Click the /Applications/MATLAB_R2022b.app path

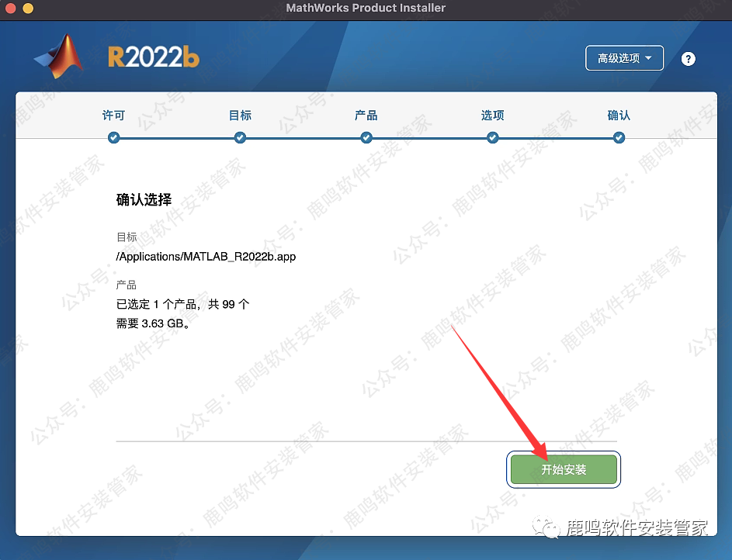206,257
